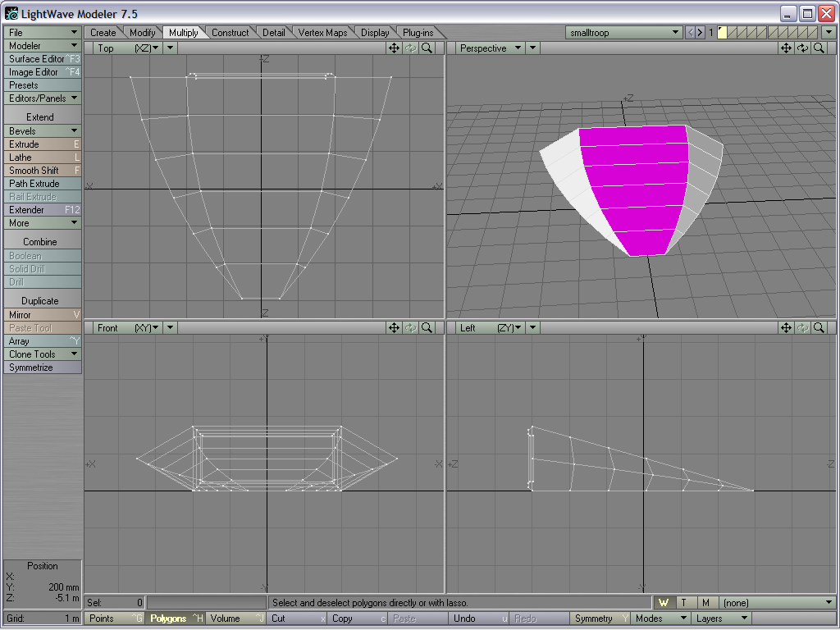The image size is (840, 630).
Task: Click the pan icon in Front viewport
Action: (x=395, y=328)
